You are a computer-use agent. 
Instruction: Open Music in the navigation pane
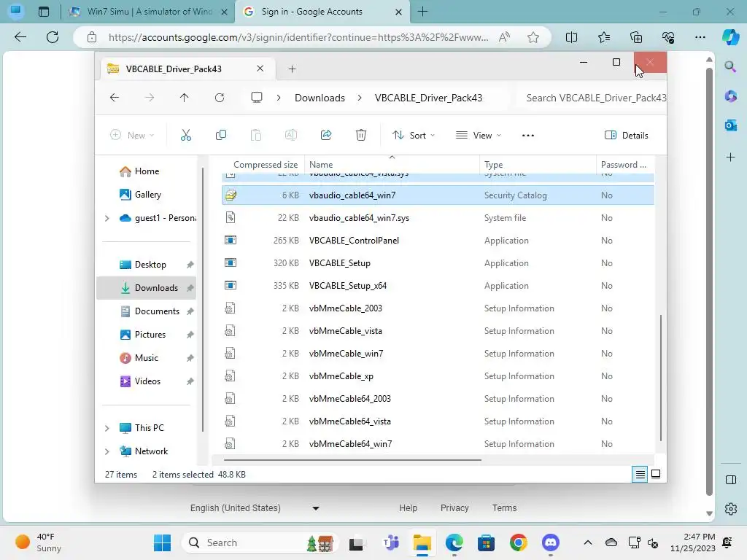[x=146, y=358]
